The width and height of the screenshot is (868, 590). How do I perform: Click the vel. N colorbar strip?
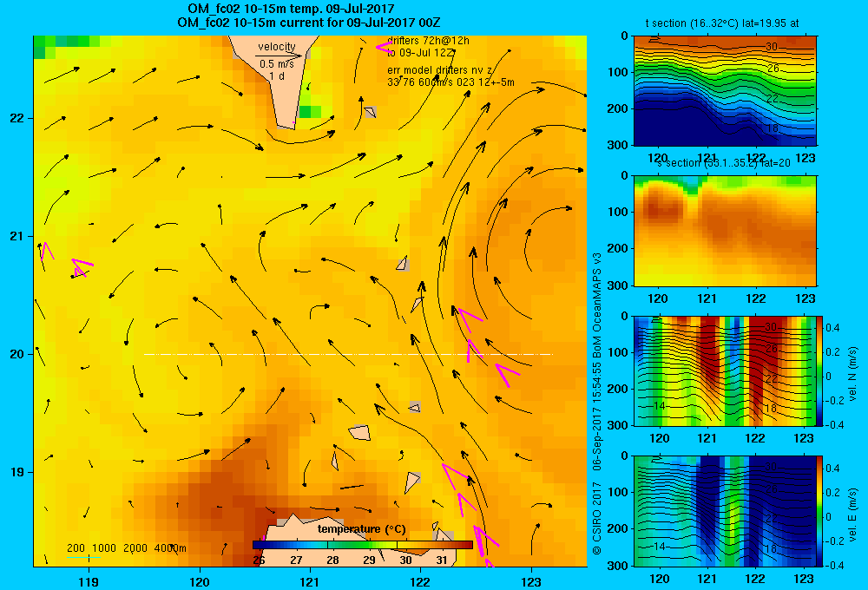[x=820, y=370]
